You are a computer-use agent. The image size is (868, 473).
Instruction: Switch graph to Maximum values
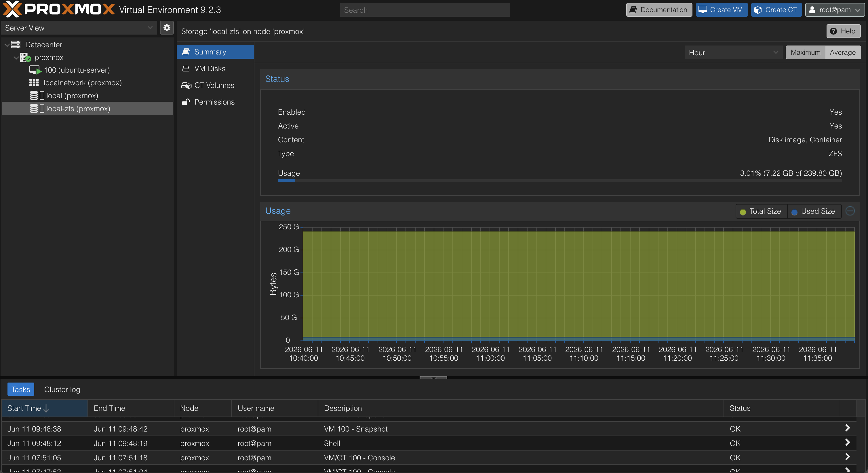[x=805, y=52]
